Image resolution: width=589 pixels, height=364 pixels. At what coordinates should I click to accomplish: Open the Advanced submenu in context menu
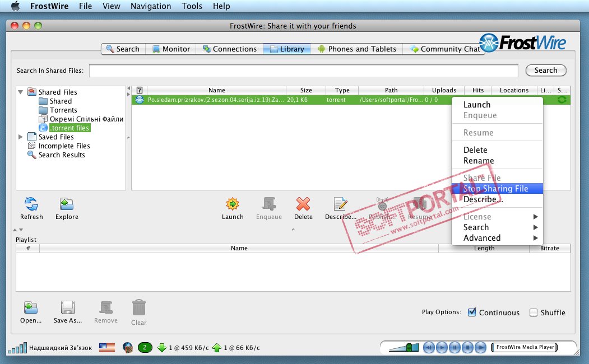(x=497, y=238)
